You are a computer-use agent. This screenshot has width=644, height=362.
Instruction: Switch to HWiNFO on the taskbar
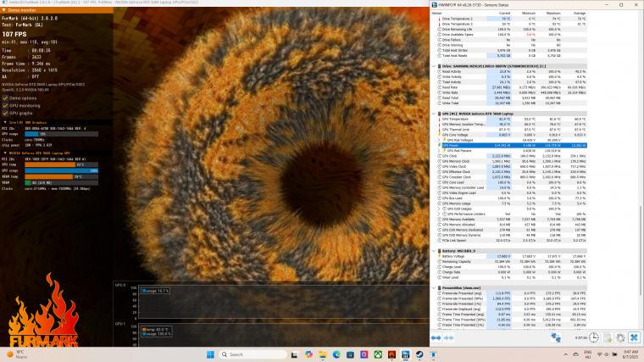[x=406, y=354]
